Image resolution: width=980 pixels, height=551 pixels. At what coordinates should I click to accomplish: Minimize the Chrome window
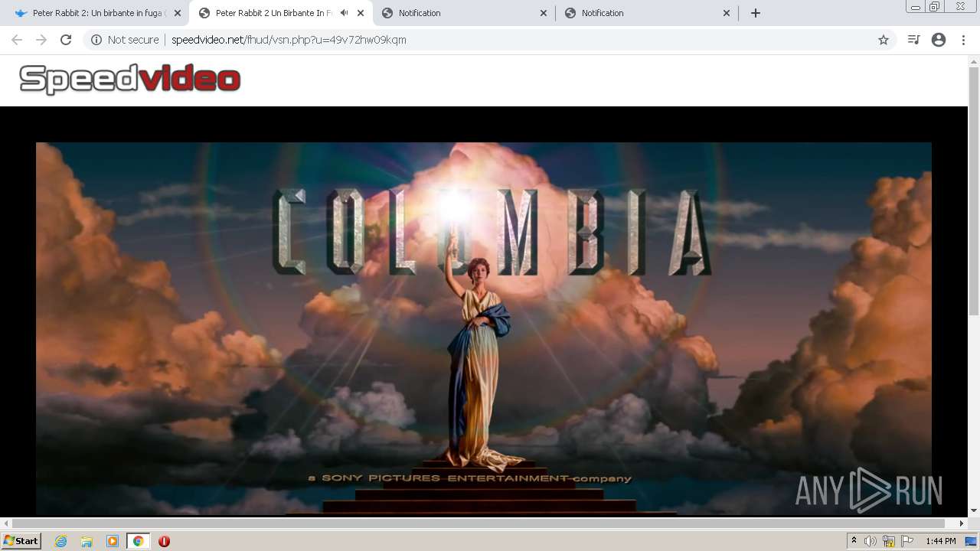pyautogui.click(x=916, y=6)
